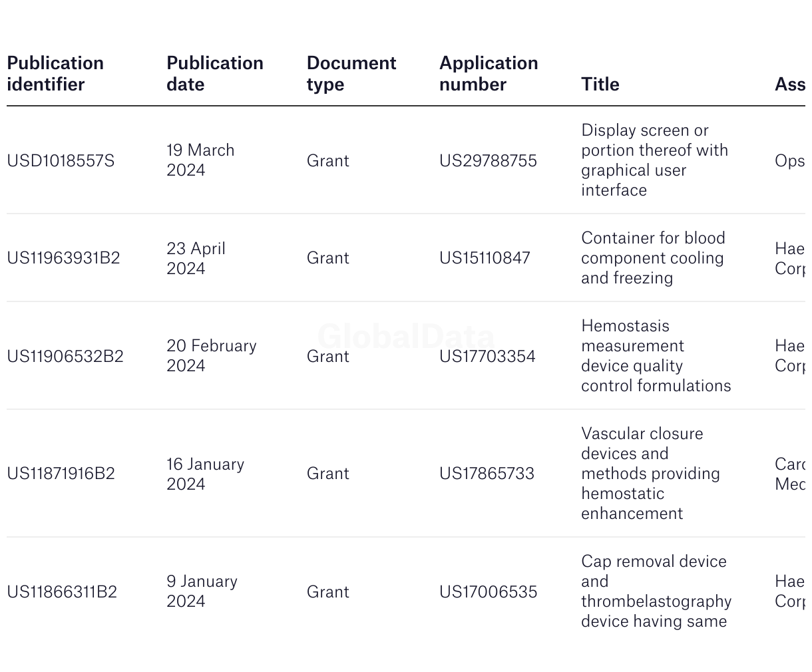Open the Cap removal device title
The image size is (812, 672).
tap(656, 591)
